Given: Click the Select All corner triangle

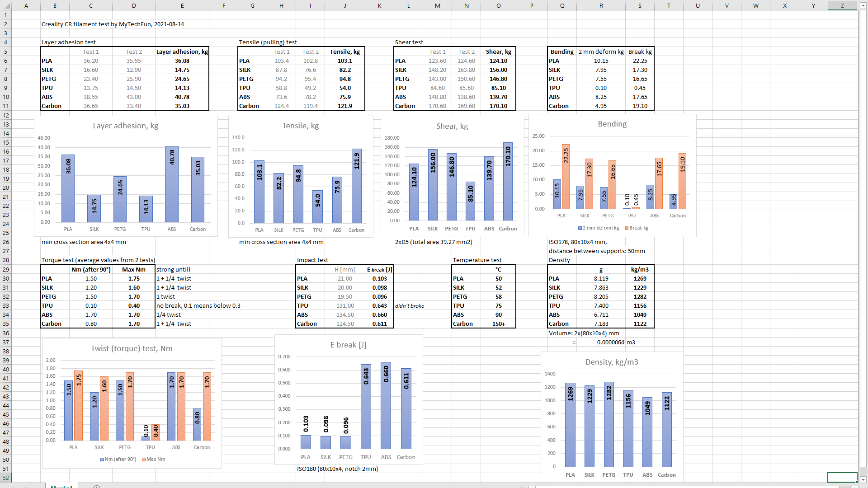Looking at the screenshot, I should coord(5,5).
